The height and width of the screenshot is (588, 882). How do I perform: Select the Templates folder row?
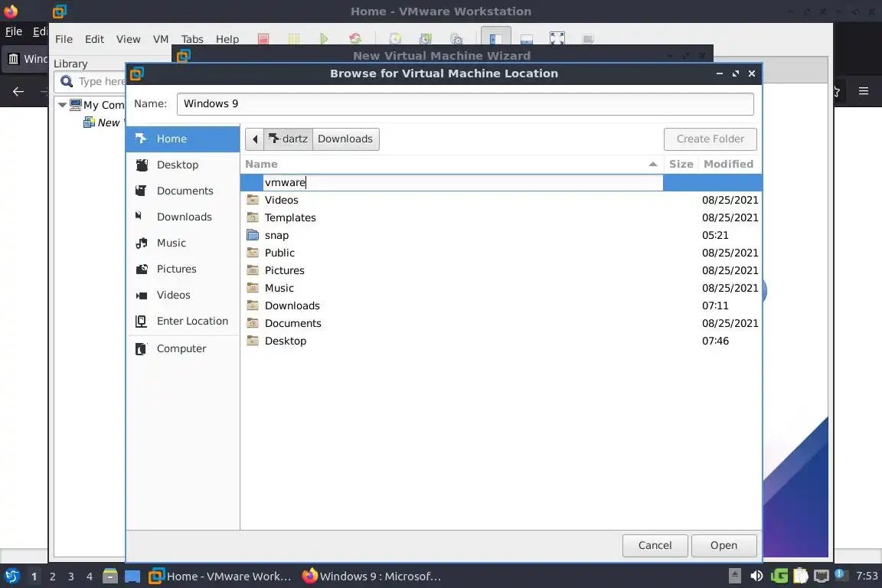pyautogui.click(x=501, y=217)
